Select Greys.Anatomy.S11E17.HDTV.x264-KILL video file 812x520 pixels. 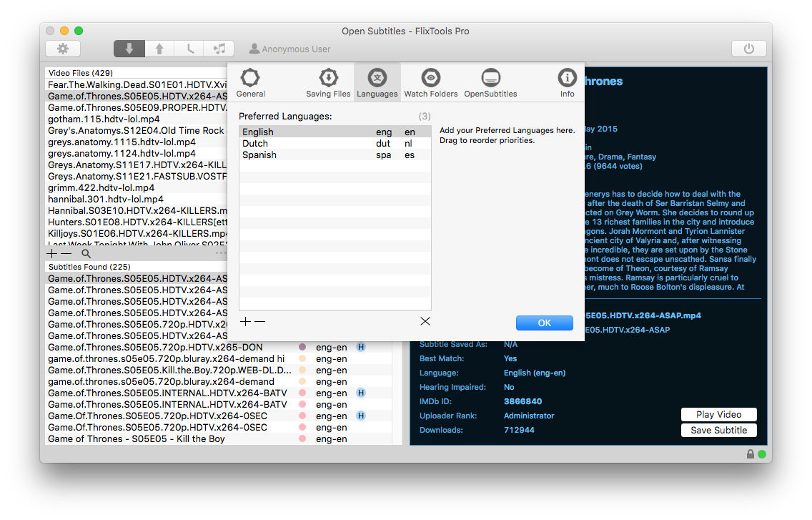pyautogui.click(x=137, y=165)
